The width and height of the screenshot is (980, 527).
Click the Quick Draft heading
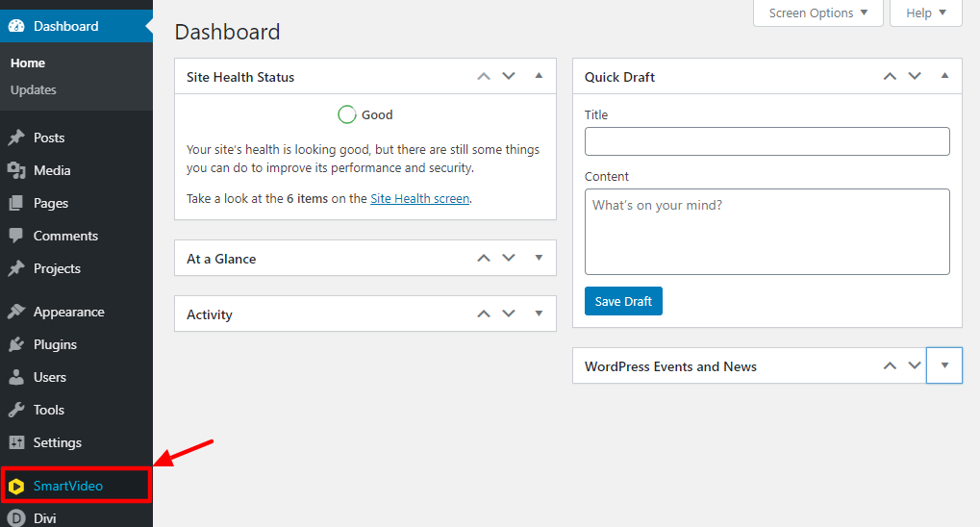pos(619,77)
